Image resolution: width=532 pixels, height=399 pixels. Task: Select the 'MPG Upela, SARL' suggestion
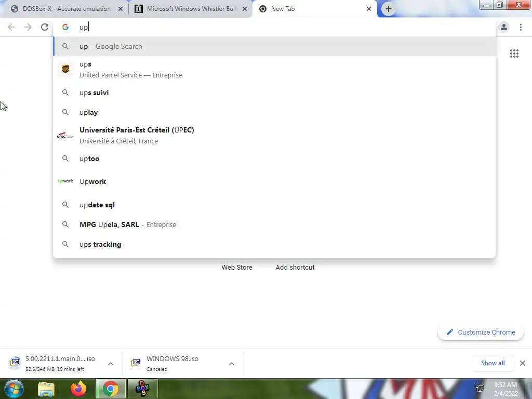click(274, 224)
